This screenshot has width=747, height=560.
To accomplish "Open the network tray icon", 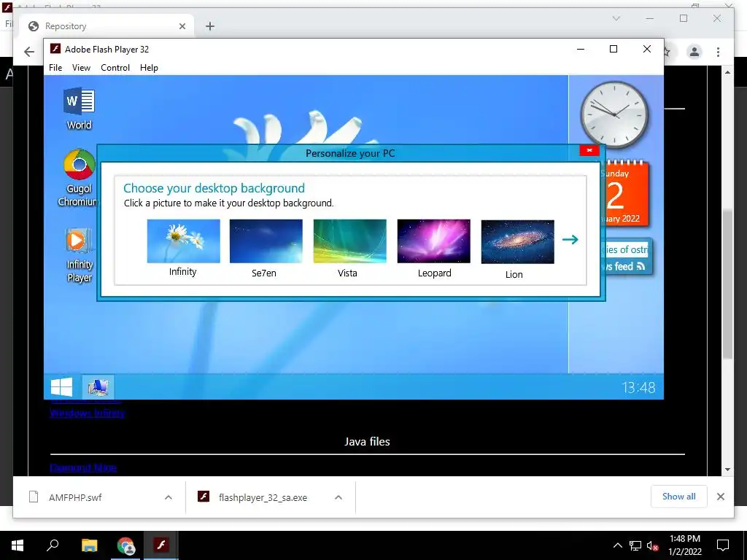I will point(635,545).
